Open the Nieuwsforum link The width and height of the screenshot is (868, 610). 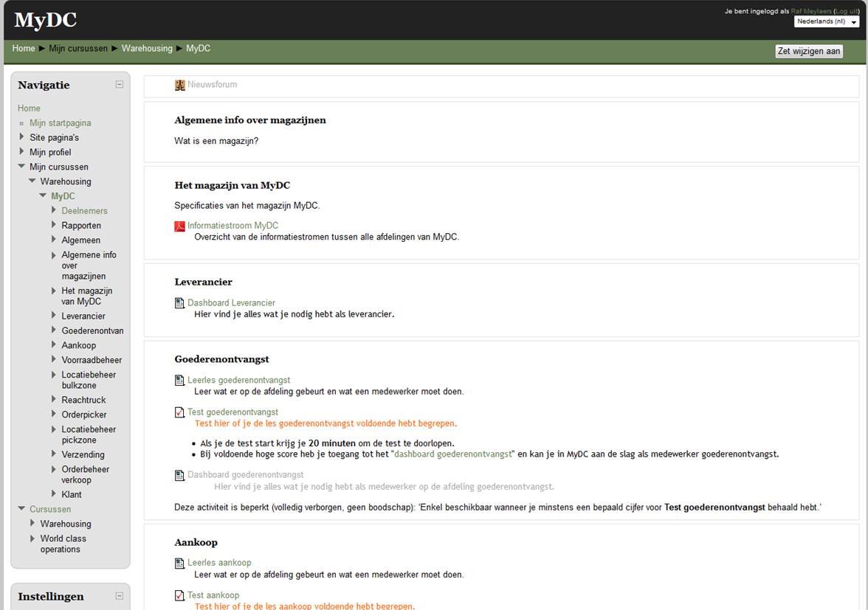(212, 85)
